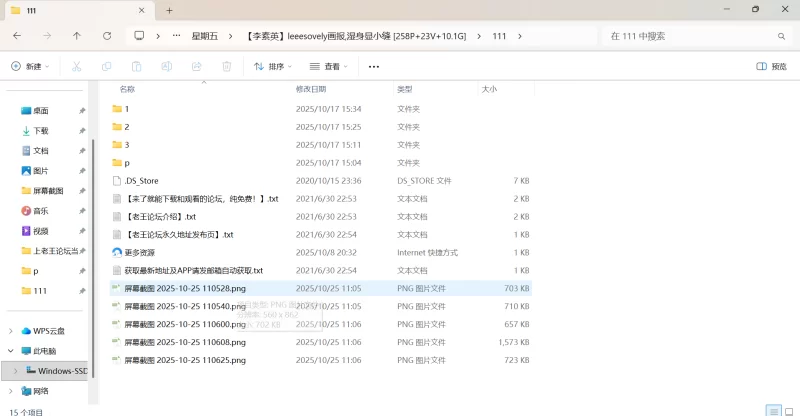Open the 新建 dropdown
Viewport: 800px width, 416px height.
pyautogui.click(x=32, y=67)
